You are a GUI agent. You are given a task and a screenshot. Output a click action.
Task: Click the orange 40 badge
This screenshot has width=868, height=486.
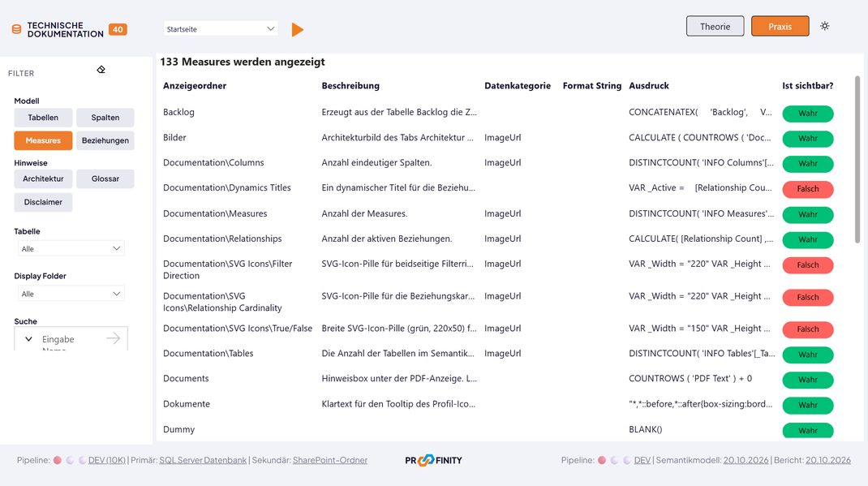(118, 29)
